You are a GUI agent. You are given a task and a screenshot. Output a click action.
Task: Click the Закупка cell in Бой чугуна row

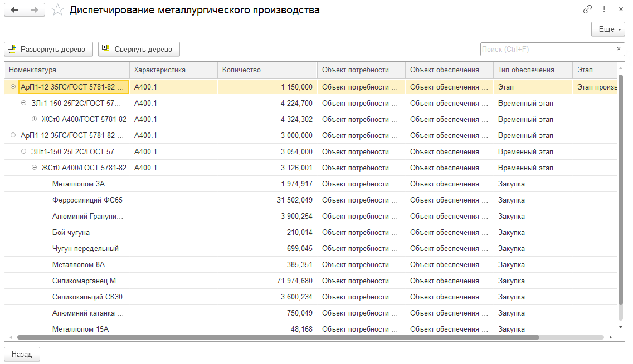click(533, 232)
